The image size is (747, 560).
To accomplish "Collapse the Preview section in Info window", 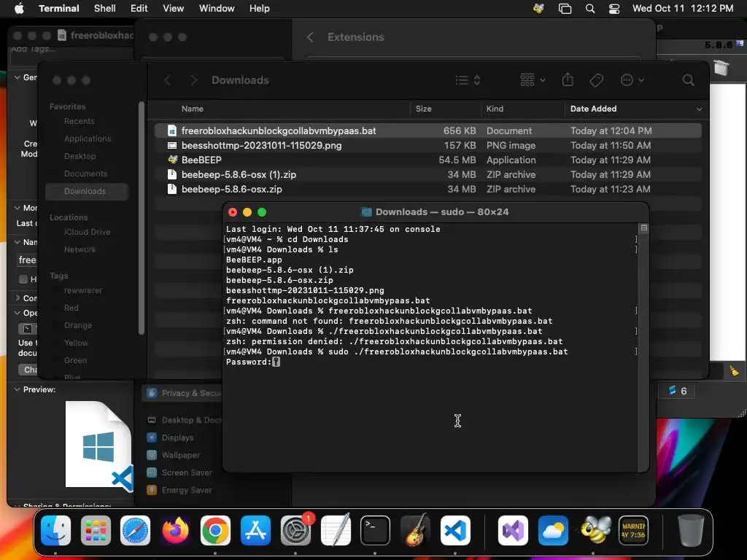I will (x=18, y=389).
